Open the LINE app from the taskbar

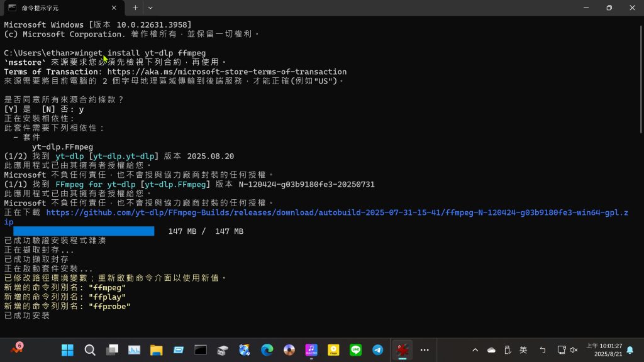point(355,350)
